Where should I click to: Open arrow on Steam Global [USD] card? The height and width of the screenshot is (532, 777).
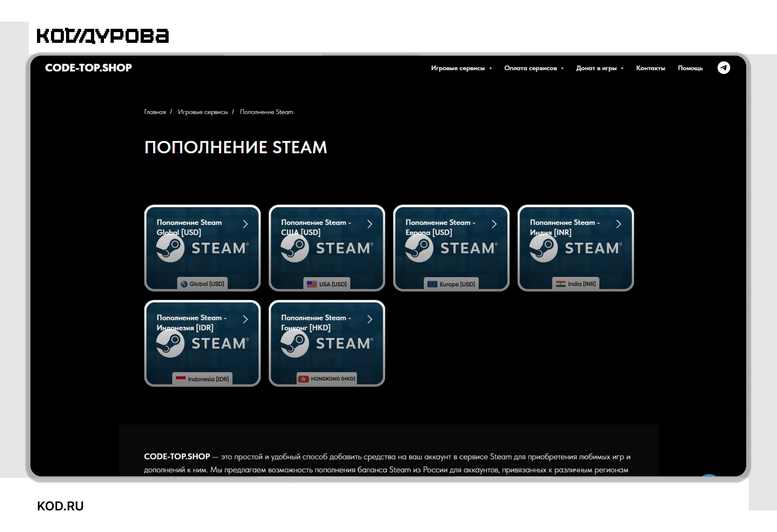click(245, 224)
